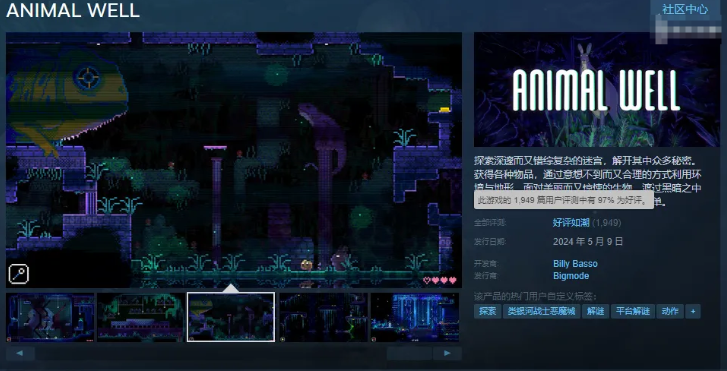Open publisher Bigmode link
This screenshot has width=727, height=371.
click(571, 276)
